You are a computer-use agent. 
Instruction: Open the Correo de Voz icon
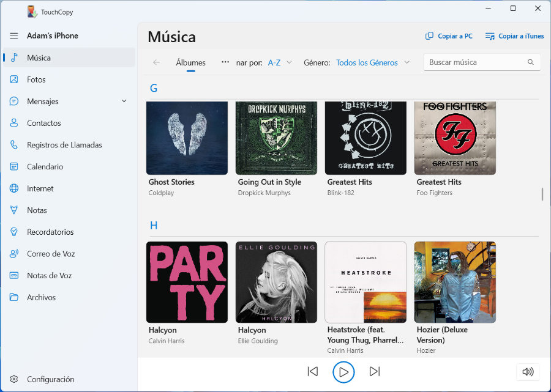pyautogui.click(x=14, y=253)
